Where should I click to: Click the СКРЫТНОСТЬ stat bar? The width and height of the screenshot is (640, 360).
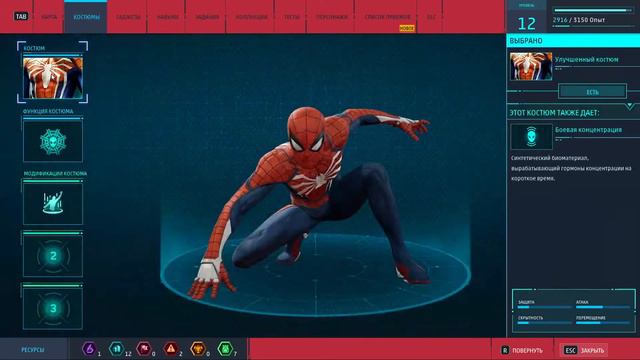click(x=544, y=323)
